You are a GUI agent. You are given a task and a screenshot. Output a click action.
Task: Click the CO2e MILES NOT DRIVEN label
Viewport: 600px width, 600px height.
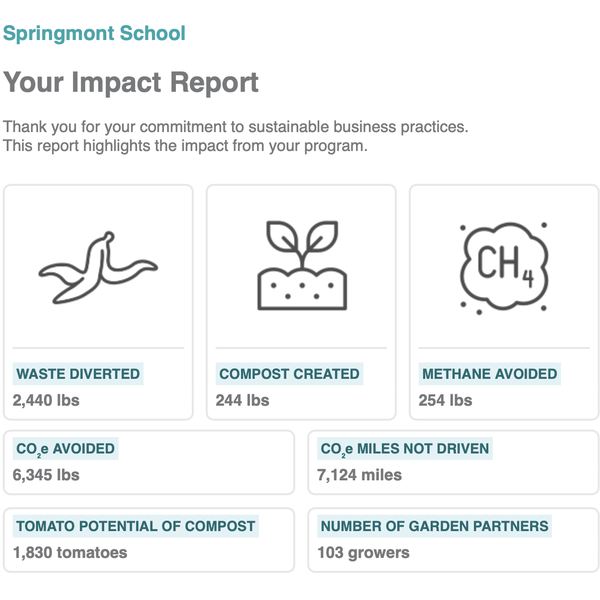[405, 449]
